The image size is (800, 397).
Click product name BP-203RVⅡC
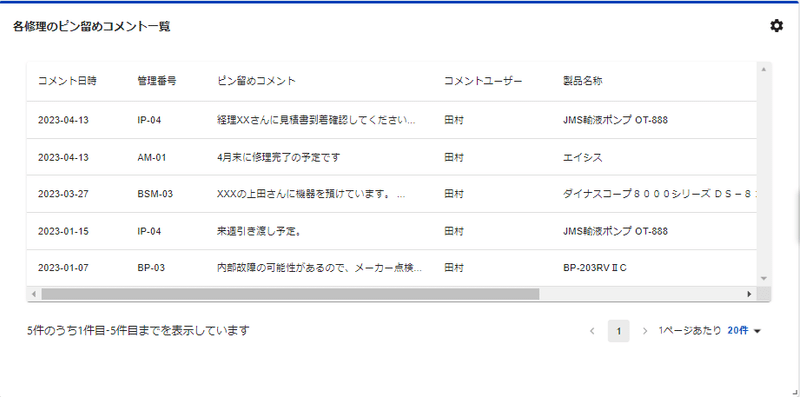(595, 268)
